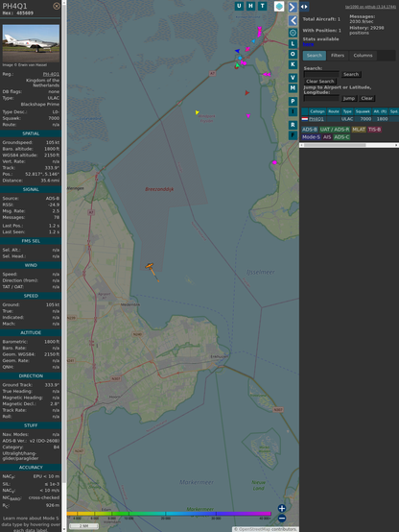This screenshot has height=532, width=399.
Task: Switch to the Columns tab
Action: [x=363, y=56]
